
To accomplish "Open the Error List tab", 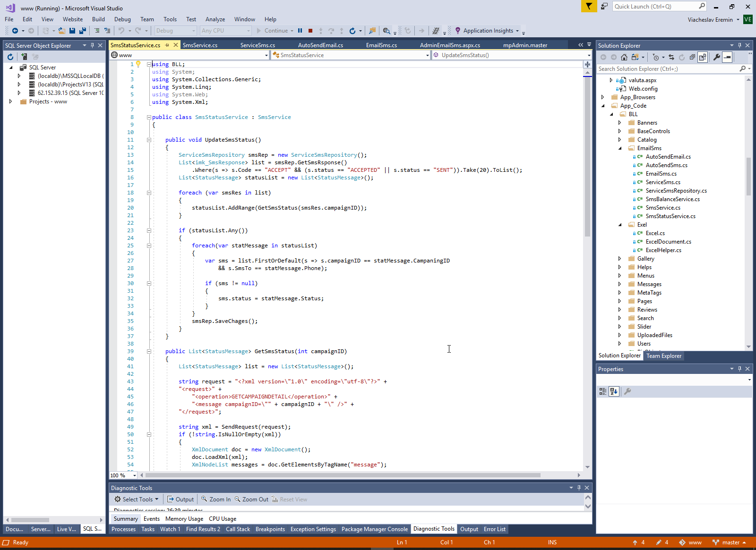I will [495, 529].
